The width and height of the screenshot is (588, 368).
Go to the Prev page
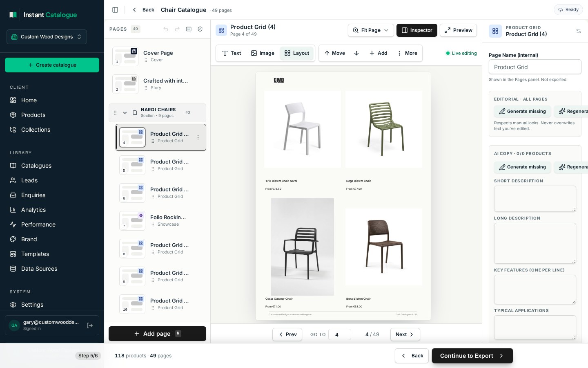(287, 334)
